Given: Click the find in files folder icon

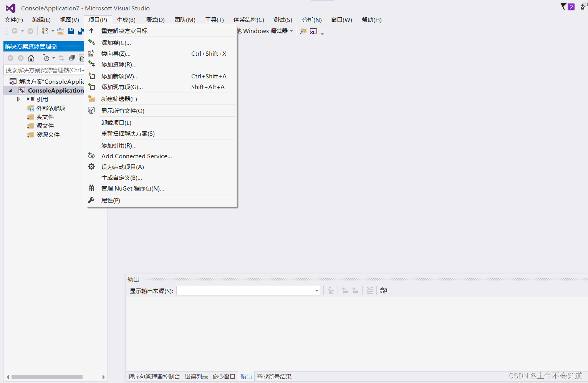Looking at the screenshot, I should pyautogui.click(x=303, y=31).
